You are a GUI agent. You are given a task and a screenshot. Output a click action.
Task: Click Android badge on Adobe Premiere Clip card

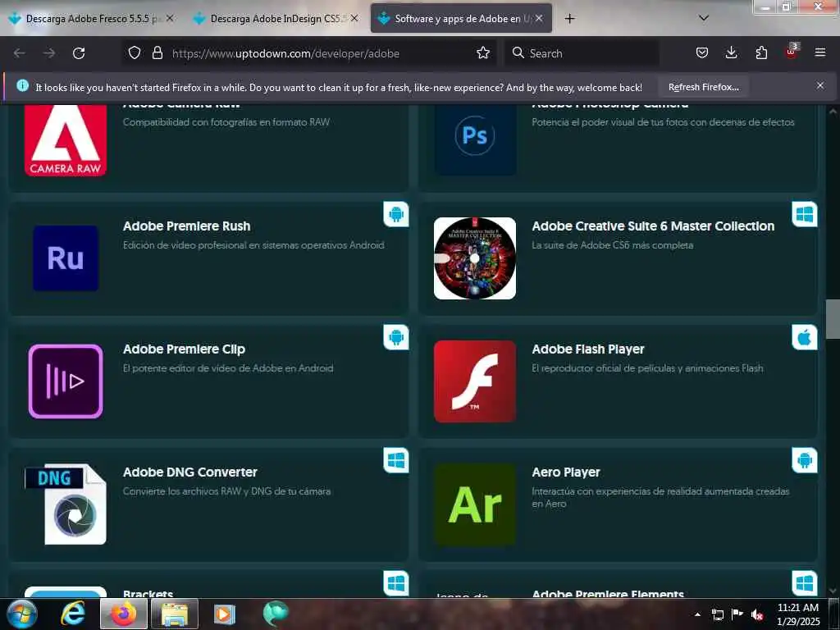tap(396, 337)
